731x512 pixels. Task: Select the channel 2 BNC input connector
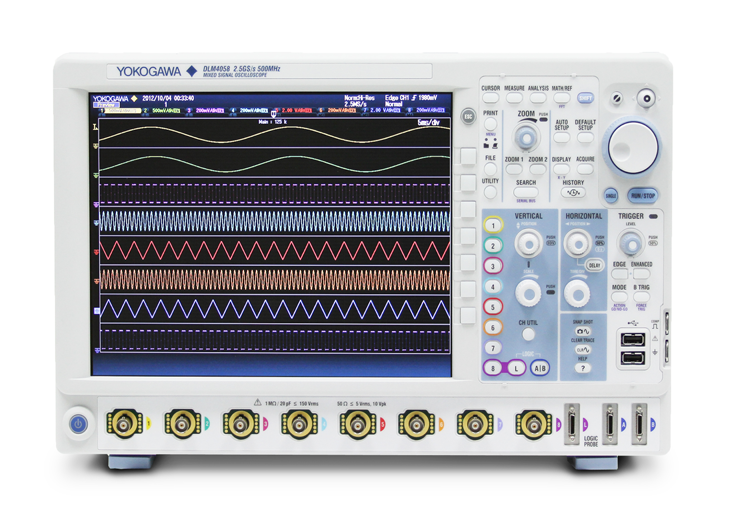(x=182, y=424)
